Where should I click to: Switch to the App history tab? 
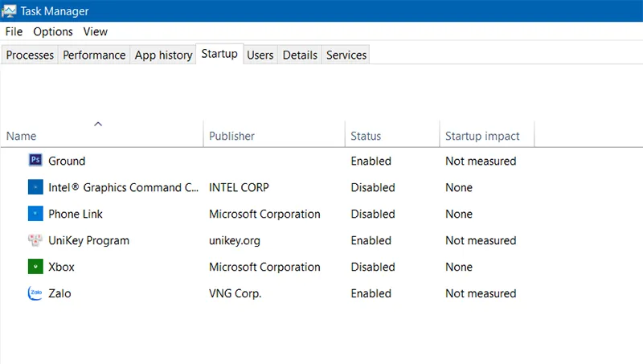click(163, 55)
